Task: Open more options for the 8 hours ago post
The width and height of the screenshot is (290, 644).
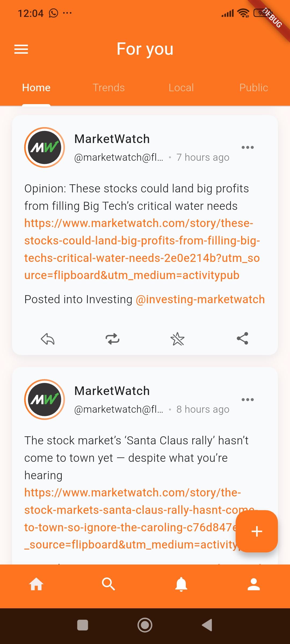Action: (x=248, y=400)
